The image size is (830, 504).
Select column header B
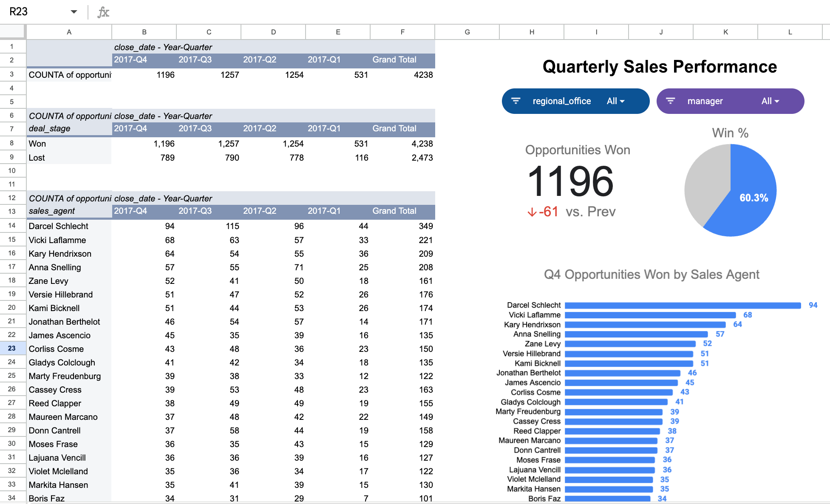(144, 31)
